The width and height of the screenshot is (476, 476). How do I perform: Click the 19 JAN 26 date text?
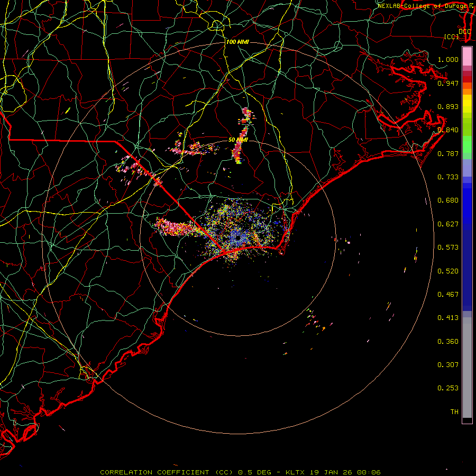click(x=331, y=472)
